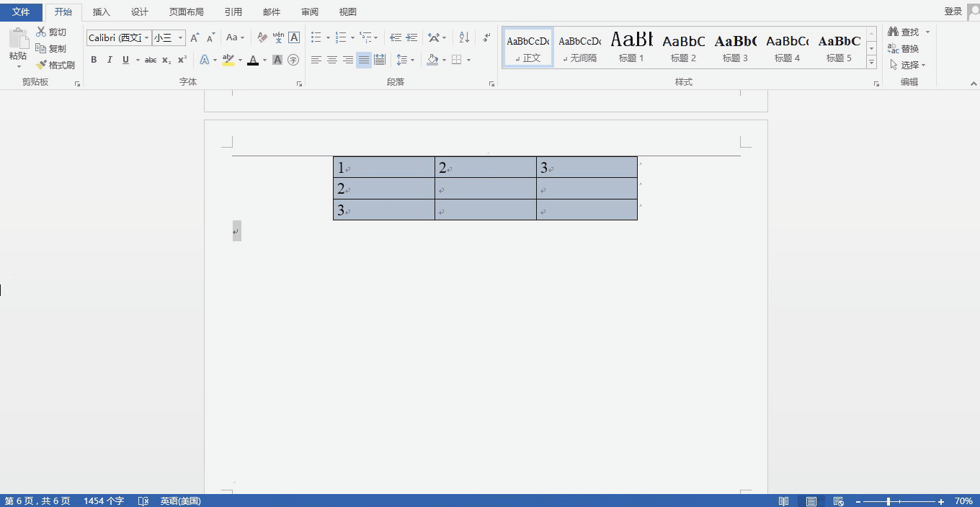980x507 pixels.
Task: Open the Change Case (Aa) dropdown
Action: coord(235,37)
